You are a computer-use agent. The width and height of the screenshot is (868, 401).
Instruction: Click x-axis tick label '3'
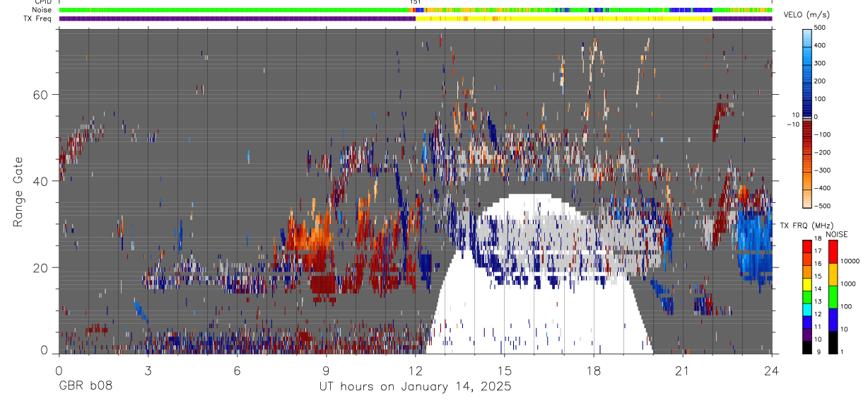pos(148,371)
